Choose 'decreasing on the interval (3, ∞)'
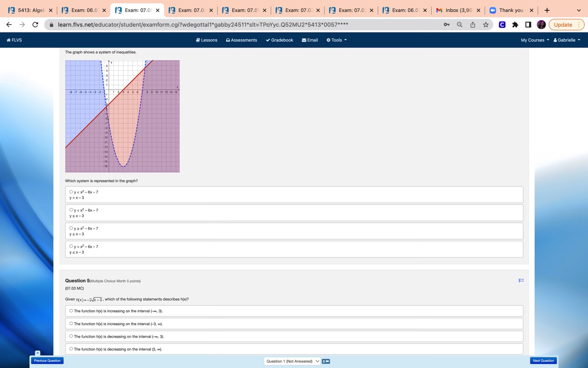This screenshot has width=588, height=368. [71, 349]
